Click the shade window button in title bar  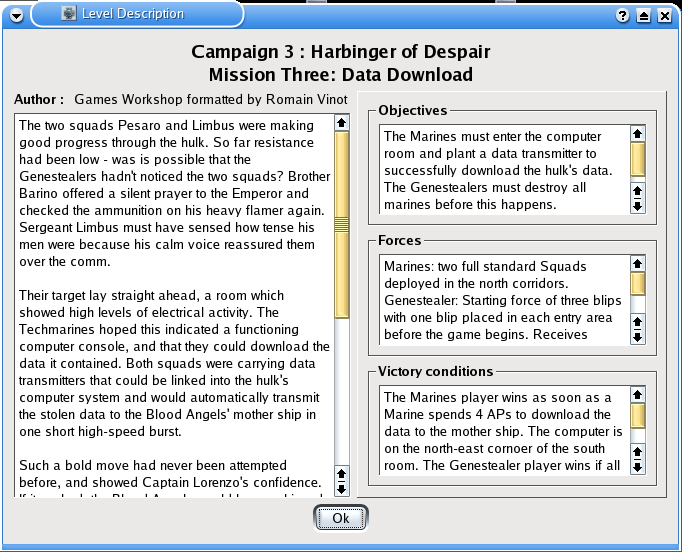(x=644, y=16)
